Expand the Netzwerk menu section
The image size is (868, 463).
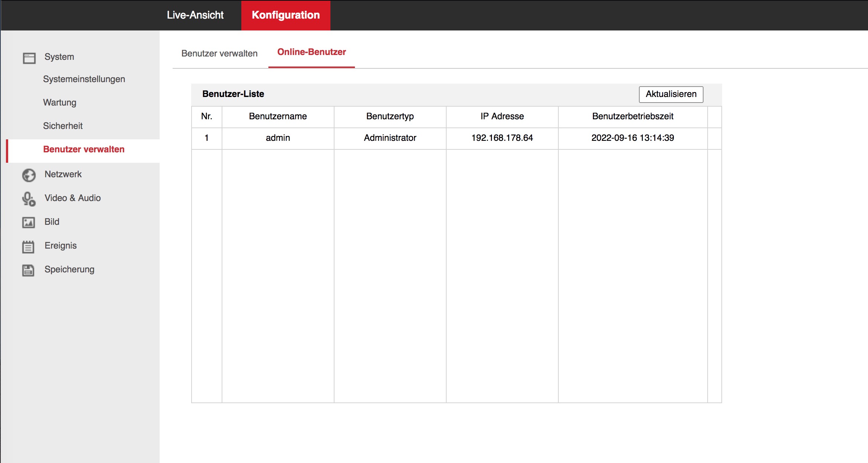63,174
